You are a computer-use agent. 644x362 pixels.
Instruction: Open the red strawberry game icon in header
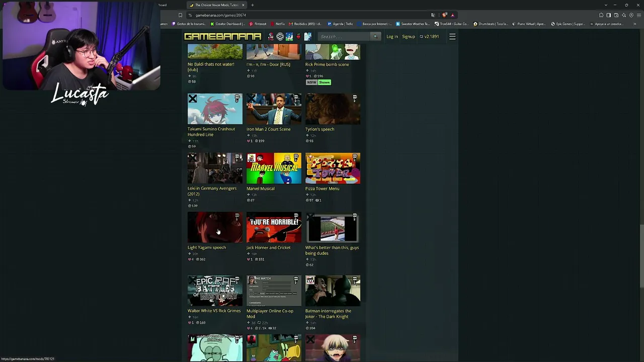298,37
